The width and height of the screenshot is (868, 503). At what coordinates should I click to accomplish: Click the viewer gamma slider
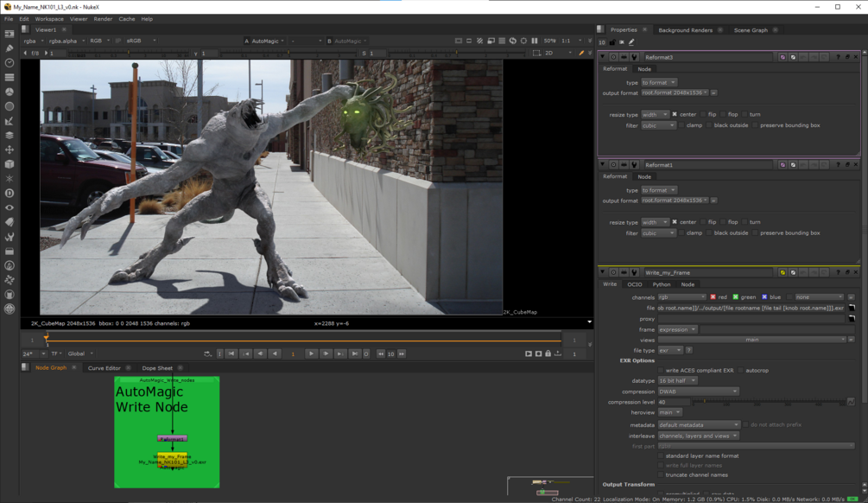(288, 54)
